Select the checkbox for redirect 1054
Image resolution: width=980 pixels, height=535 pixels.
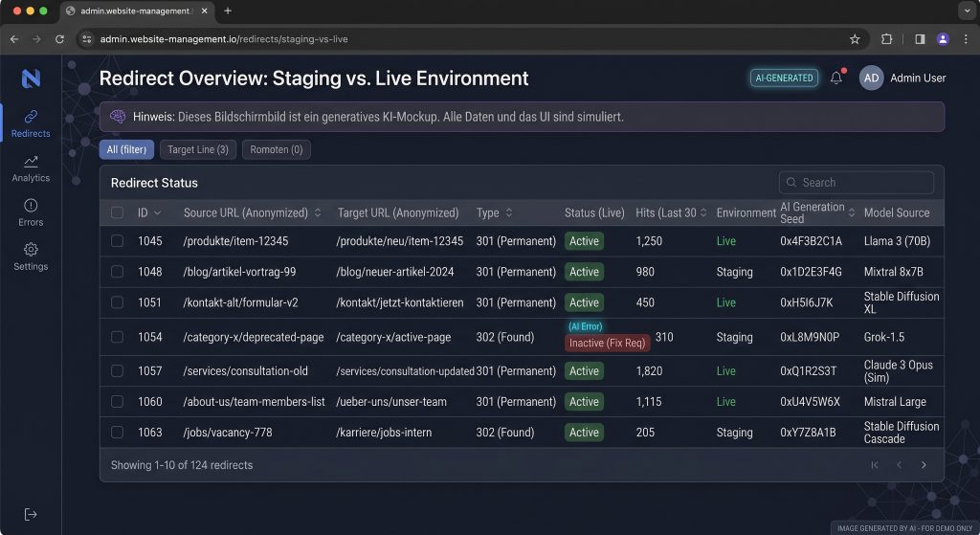117,337
